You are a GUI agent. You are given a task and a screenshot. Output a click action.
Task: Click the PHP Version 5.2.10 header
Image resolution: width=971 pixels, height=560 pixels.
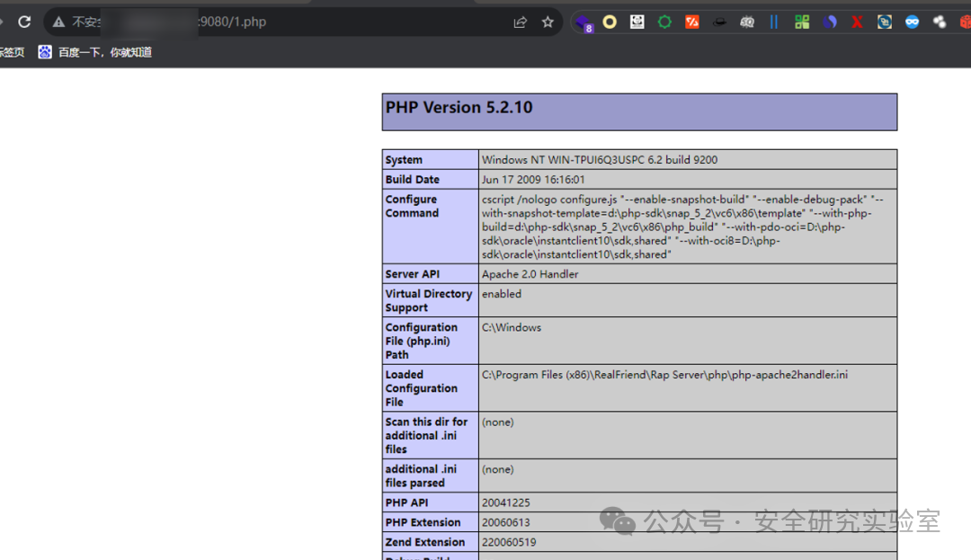pyautogui.click(x=459, y=108)
